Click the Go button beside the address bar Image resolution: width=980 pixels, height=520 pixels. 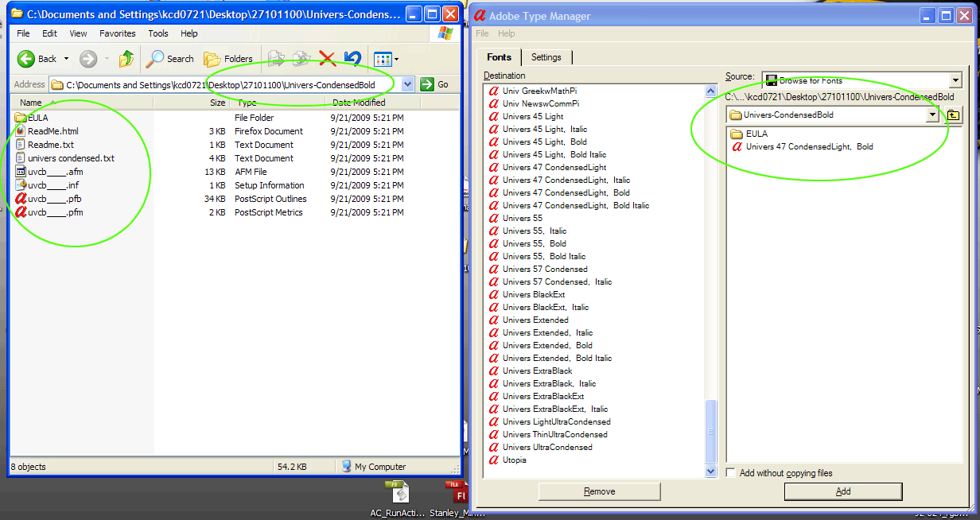[434, 84]
